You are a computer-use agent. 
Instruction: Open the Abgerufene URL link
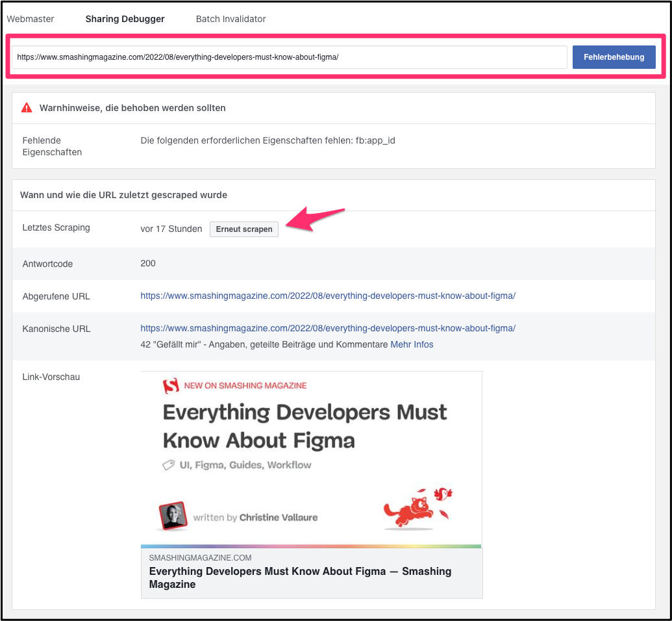tap(328, 296)
